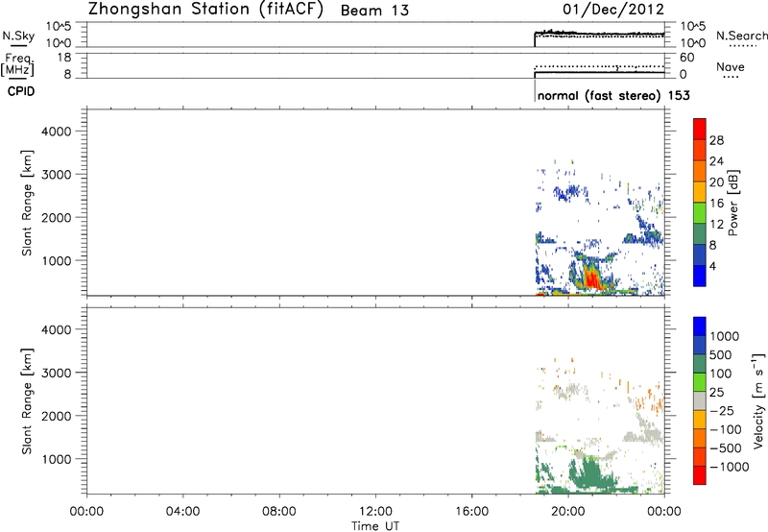The width and height of the screenshot is (768, 532).
Task: Select the "Time UT" axis title
Action: tap(375, 526)
